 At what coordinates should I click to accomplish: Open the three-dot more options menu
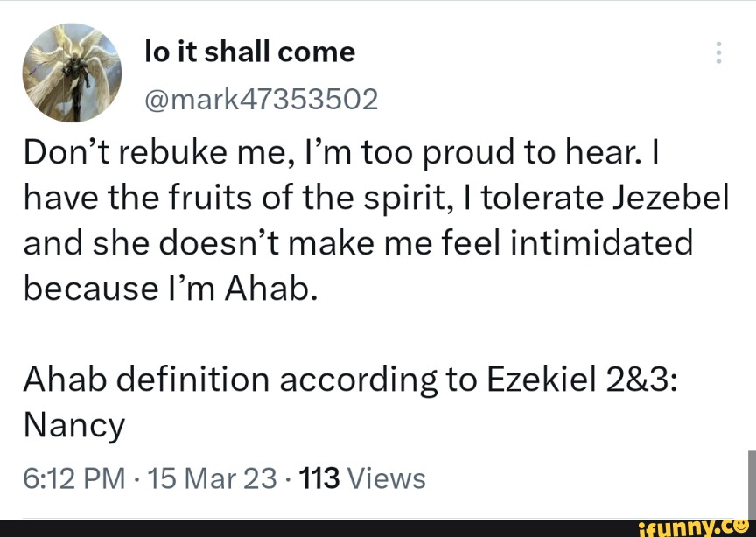click(718, 53)
